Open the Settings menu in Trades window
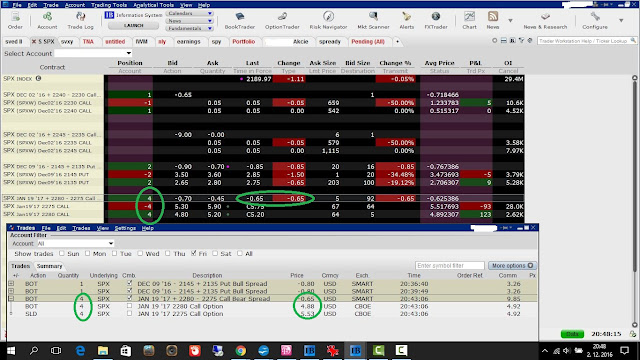 (x=125, y=228)
